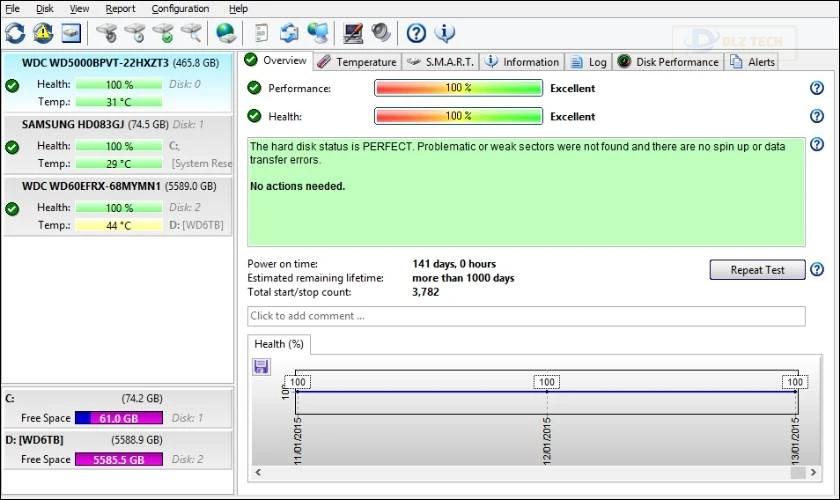Click the blue-framed disk panel toolbar icon
Image resolution: width=840 pixels, height=500 pixels.
pyautogui.click(x=71, y=33)
